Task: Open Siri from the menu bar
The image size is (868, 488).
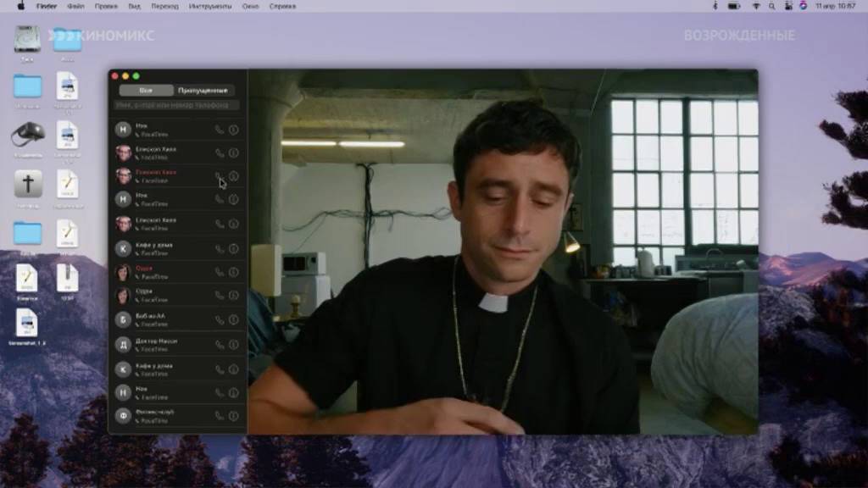Action: pyautogui.click(x=803, y=6)
